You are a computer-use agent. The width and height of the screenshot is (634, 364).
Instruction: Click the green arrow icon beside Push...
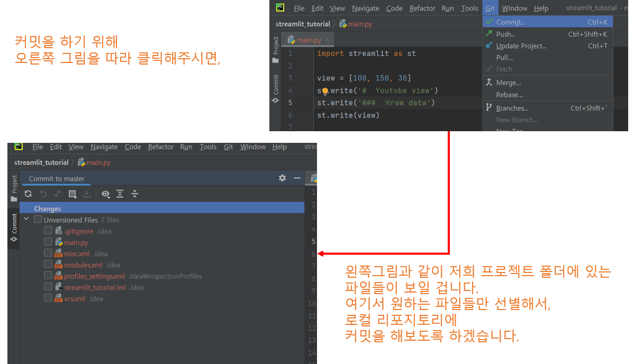point(489,33)
